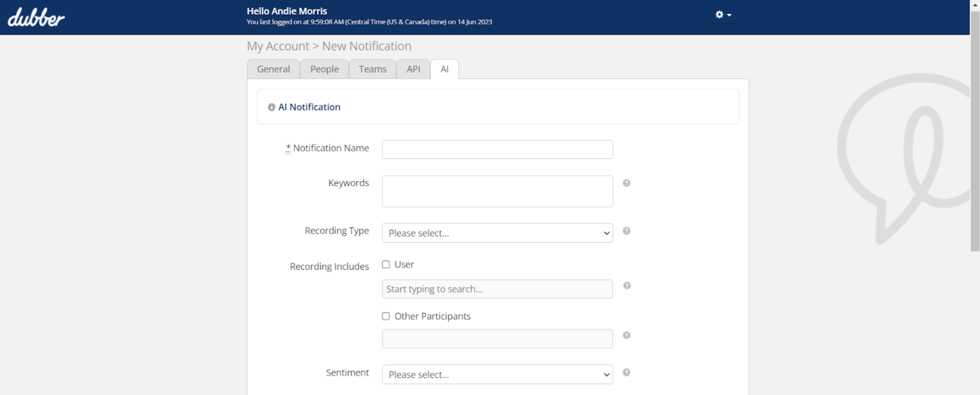Focus the Notification Name field
The height and width of the screenshot is (395, 980).
[497, 150]
